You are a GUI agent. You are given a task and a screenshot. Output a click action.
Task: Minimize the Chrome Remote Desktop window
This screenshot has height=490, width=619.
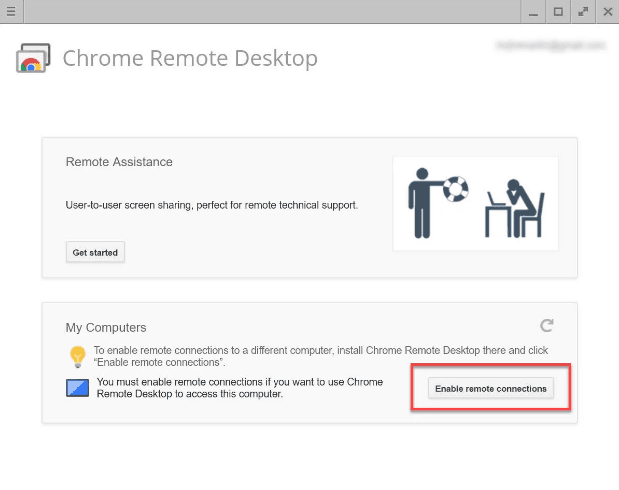click(533, 11)
